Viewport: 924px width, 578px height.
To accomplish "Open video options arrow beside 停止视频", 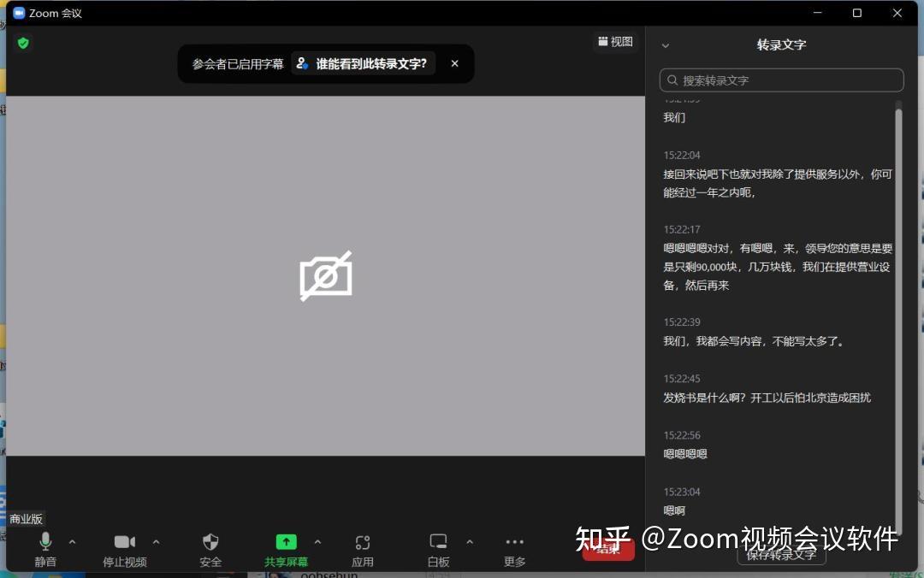I will pos(157,541).
